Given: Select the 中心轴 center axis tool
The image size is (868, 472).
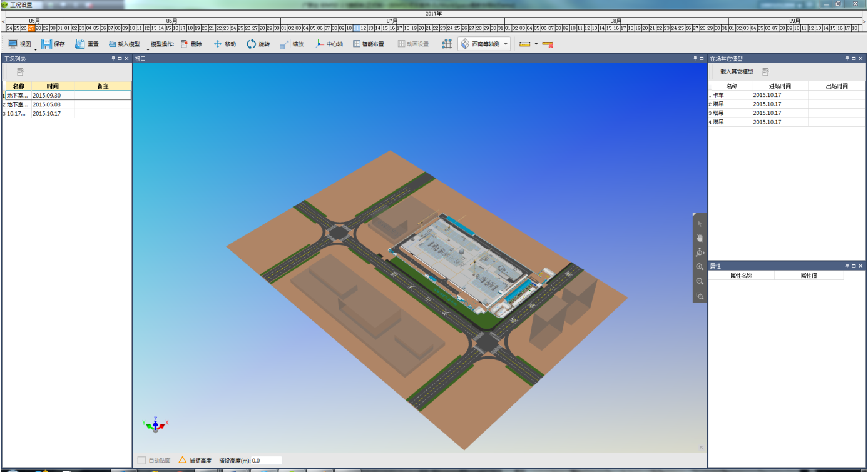Looking at the screenshot, I should coord(329,44).
